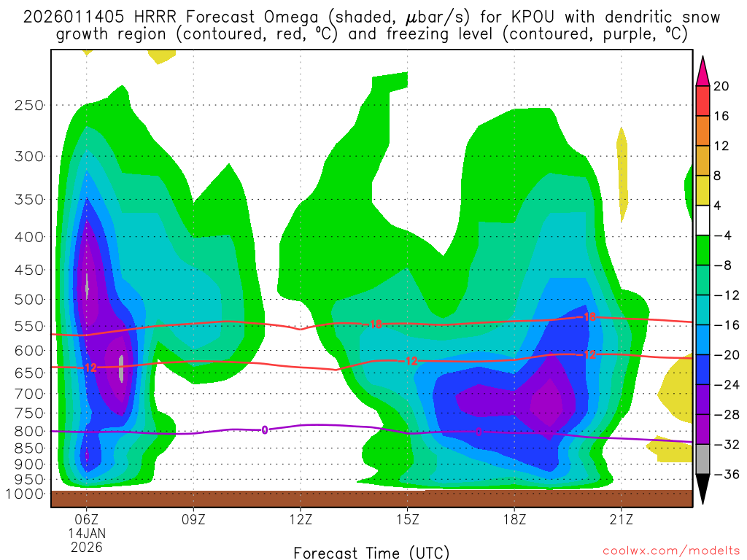Click the red 16 to 20 colorbar swatch
This screenshot has width=747, height=560.
pyautogui.click(x=703, y=101)
